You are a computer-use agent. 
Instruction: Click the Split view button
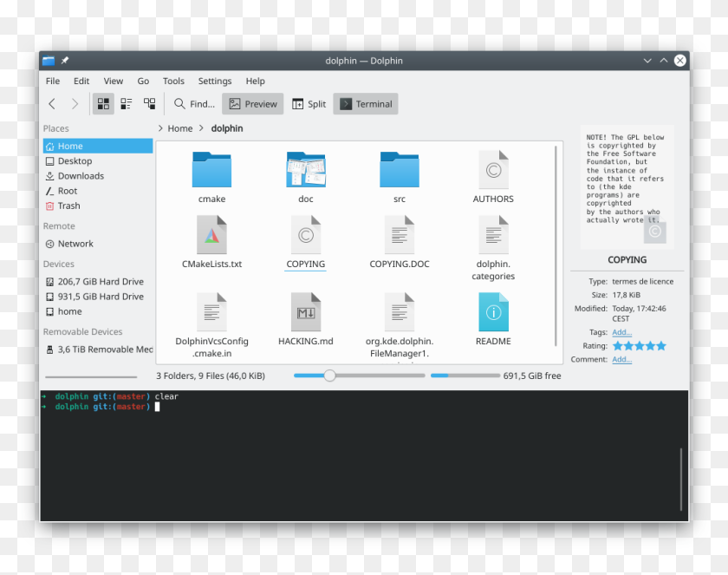(309, 103)
